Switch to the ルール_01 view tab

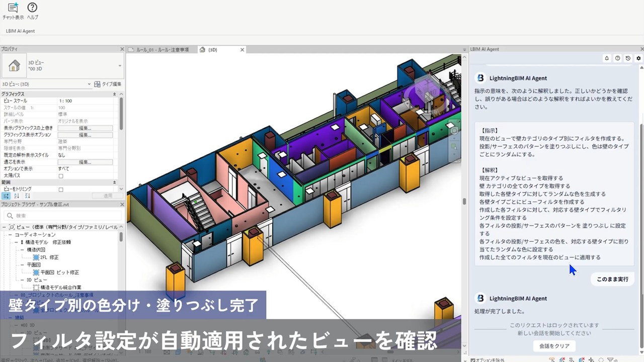(x=158, y=50)
